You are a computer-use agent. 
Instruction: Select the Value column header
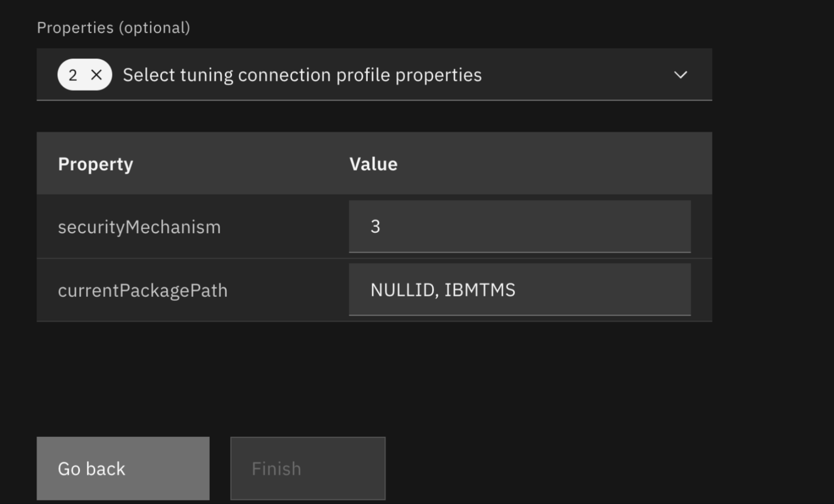click(373, 164)
